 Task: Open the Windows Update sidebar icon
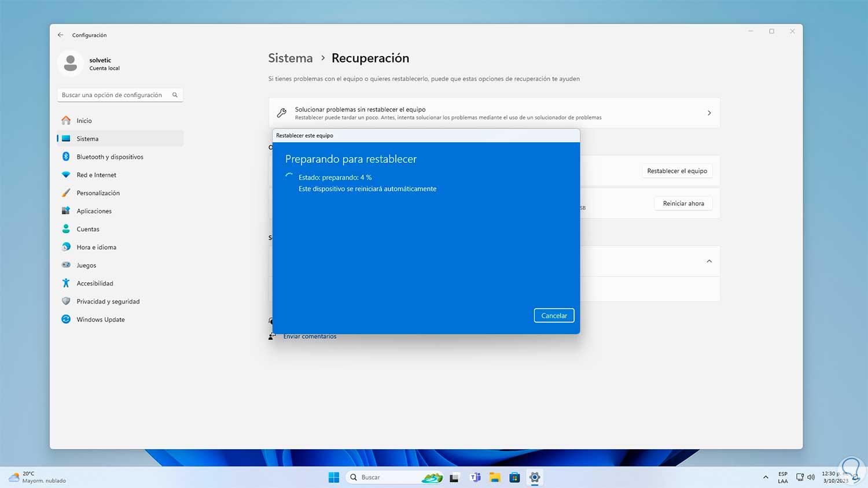click(66, 319)
